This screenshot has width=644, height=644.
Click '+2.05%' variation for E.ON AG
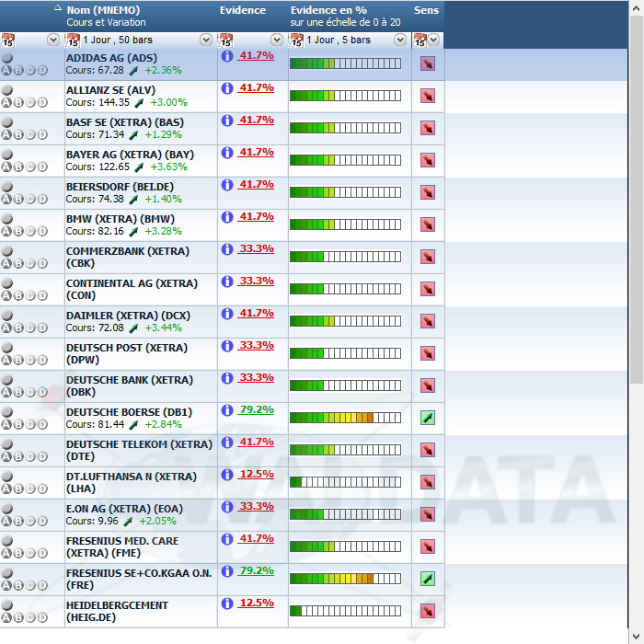point(157,521)
